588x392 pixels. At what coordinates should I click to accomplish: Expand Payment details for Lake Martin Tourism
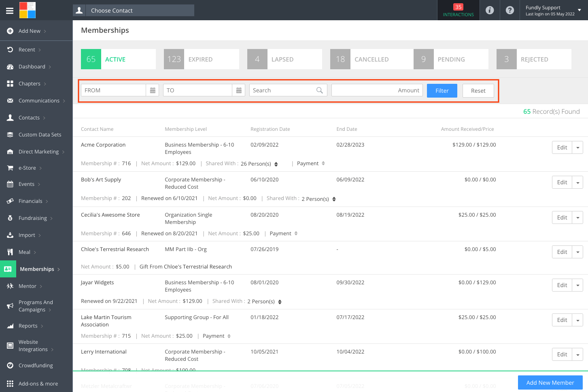pos(229,336)
